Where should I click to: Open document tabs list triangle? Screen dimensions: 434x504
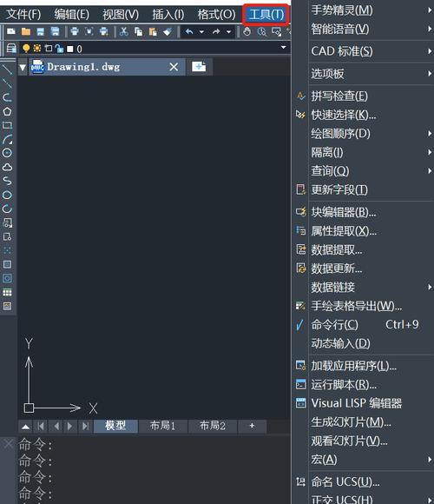[23, 68]
